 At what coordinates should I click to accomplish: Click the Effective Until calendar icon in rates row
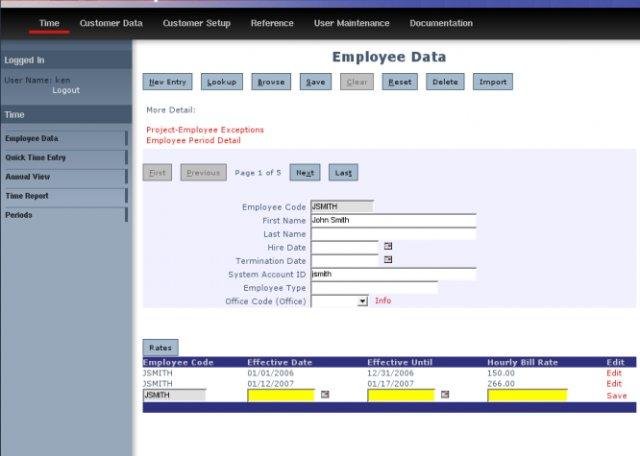coord(445,395)
